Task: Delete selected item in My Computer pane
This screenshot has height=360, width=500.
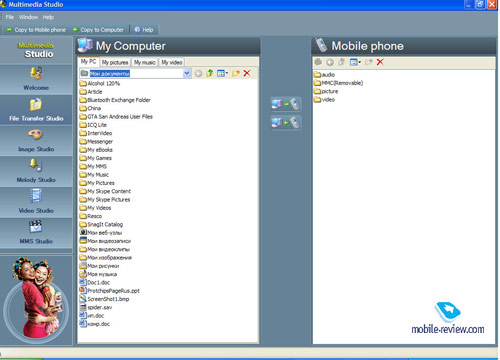Action: click(247, 73)
